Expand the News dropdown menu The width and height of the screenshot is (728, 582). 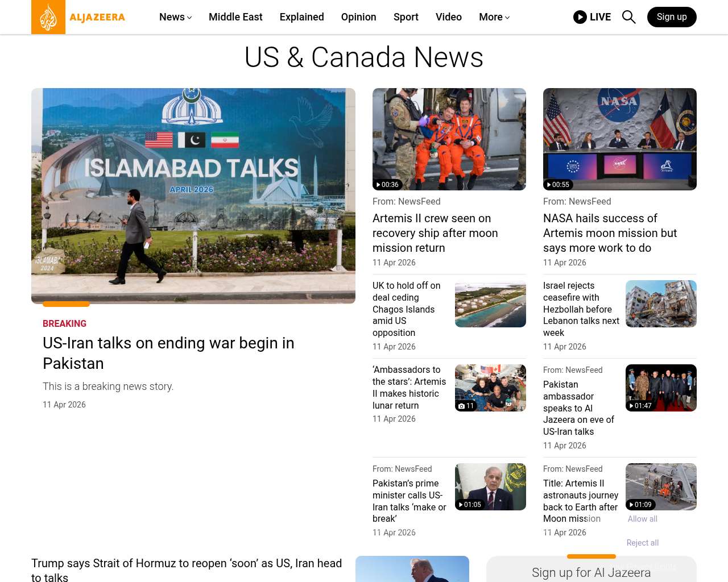[x=175, y=17]
